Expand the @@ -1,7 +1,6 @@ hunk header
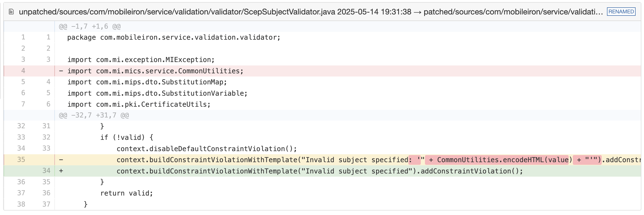The width and height of the screenshot is (644, 215). pos(90,27)
